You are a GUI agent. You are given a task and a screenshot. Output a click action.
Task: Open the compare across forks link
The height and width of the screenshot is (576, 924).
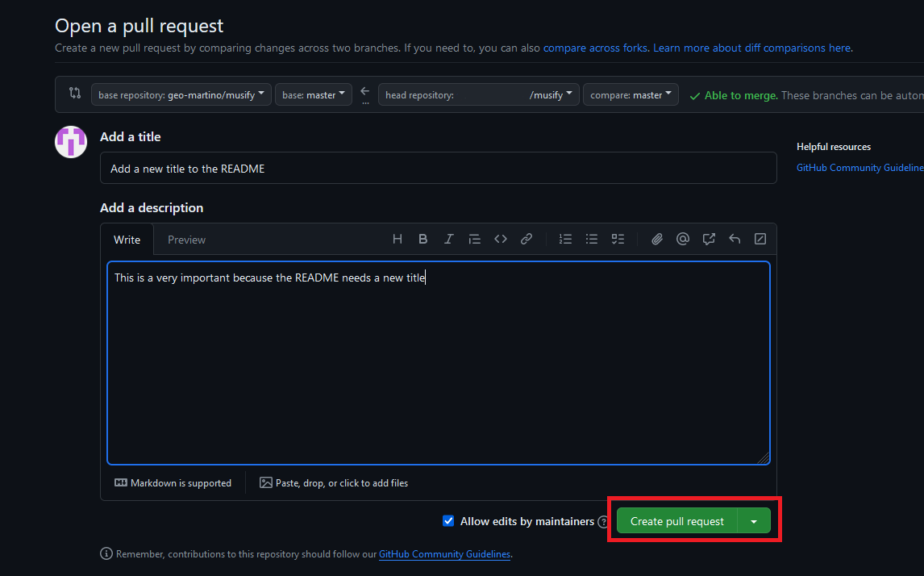coord(595,48)
